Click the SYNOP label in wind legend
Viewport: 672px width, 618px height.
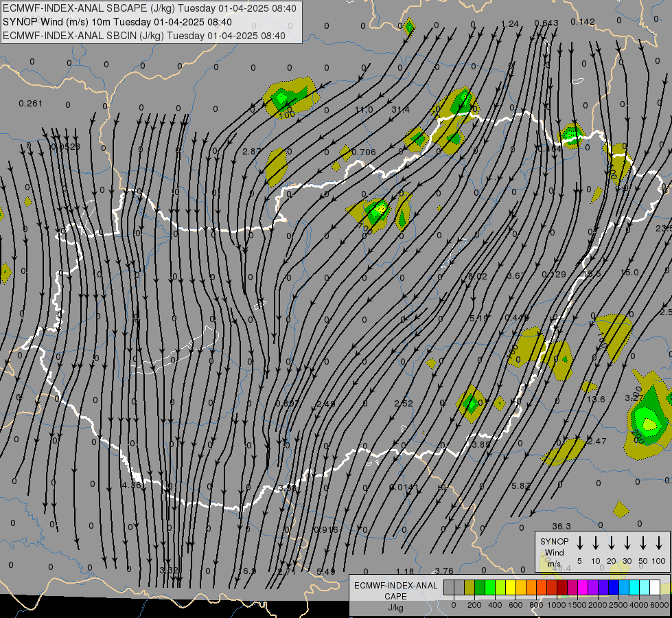pyautogui.click(x=554, y=541)
